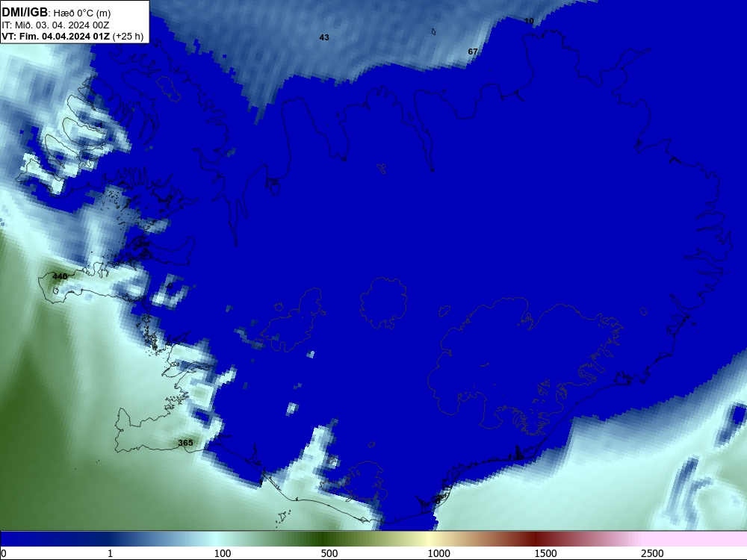Click the legend label 0
This screenshot has width=747, height=560.
(x=4, y=553)
